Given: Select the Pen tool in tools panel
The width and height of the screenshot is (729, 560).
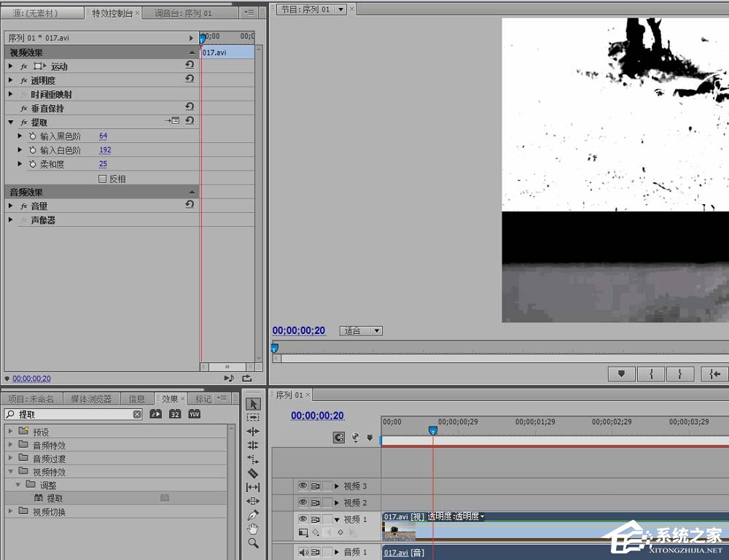Looking at the screenshot, I should (253, 515).
